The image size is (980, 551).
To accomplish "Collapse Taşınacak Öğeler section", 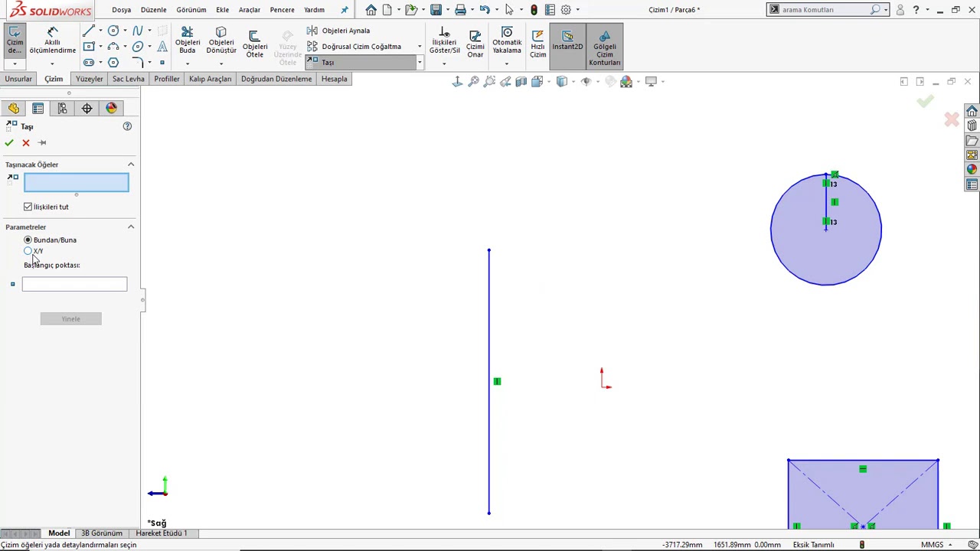I will [130, 165].
